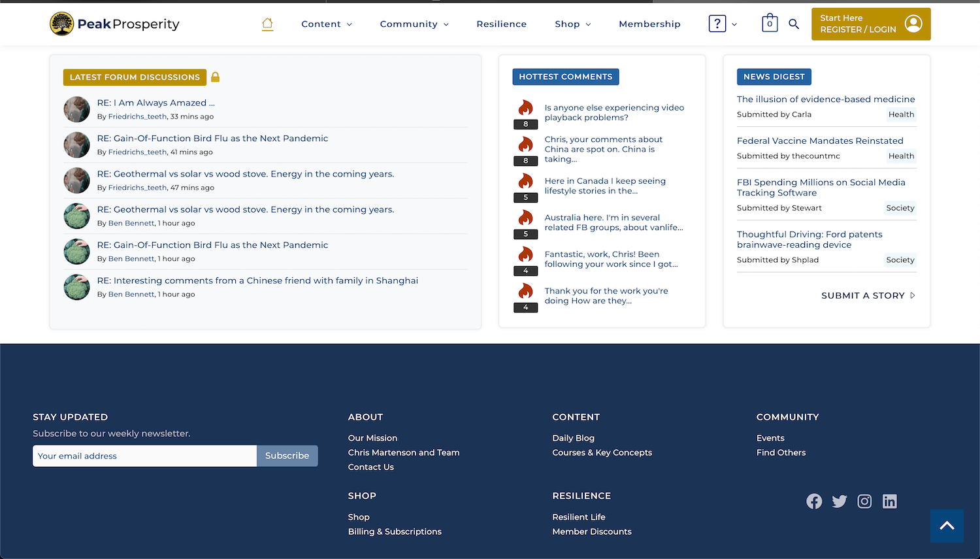This screenshot has width=980, height=559.
Task: Open the help question mark icon
Action: click(717, 24)
